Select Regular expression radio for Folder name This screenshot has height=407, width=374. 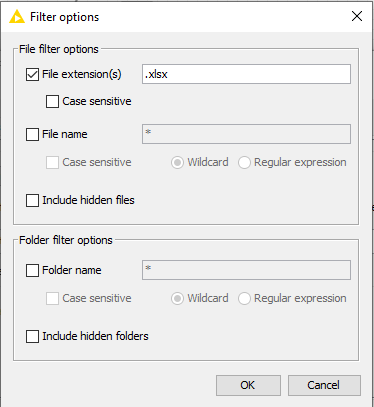pyautogui.click(x=244, y=298)
